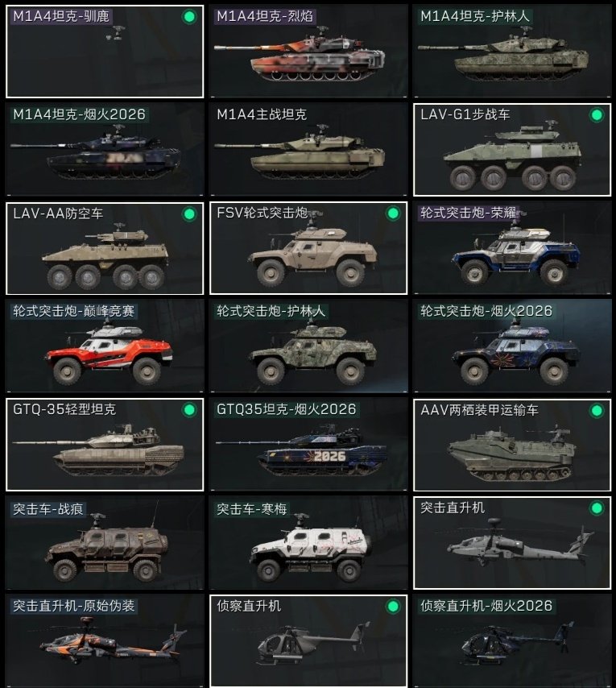Open the GTQ-35轻型坦克 card
The image size is (616, 688).
(105, 445)
